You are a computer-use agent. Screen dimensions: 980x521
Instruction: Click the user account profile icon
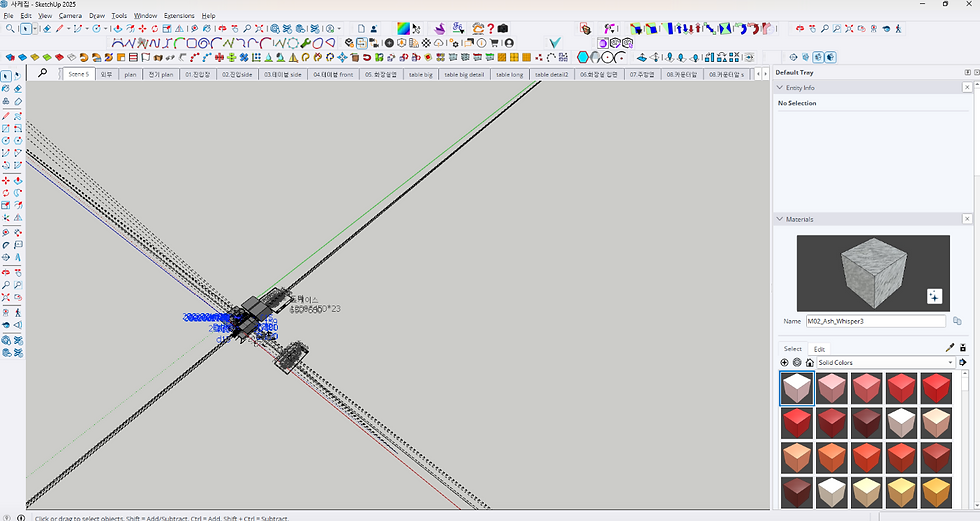click(x=509, y=43)
